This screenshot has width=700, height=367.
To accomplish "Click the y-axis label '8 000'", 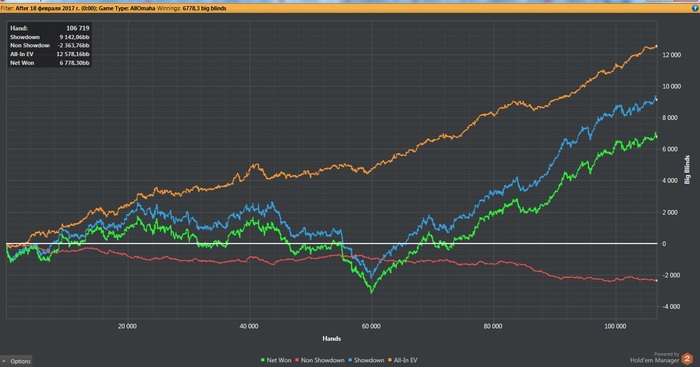I will click(671, 118).
